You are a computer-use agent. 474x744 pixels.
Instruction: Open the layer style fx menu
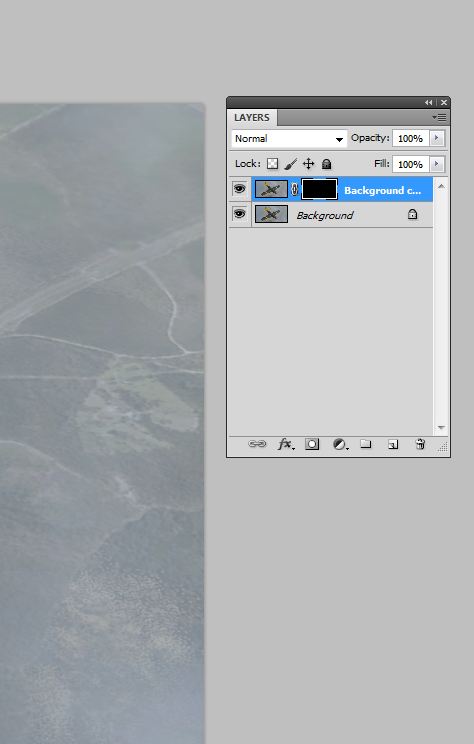point(286,444)
